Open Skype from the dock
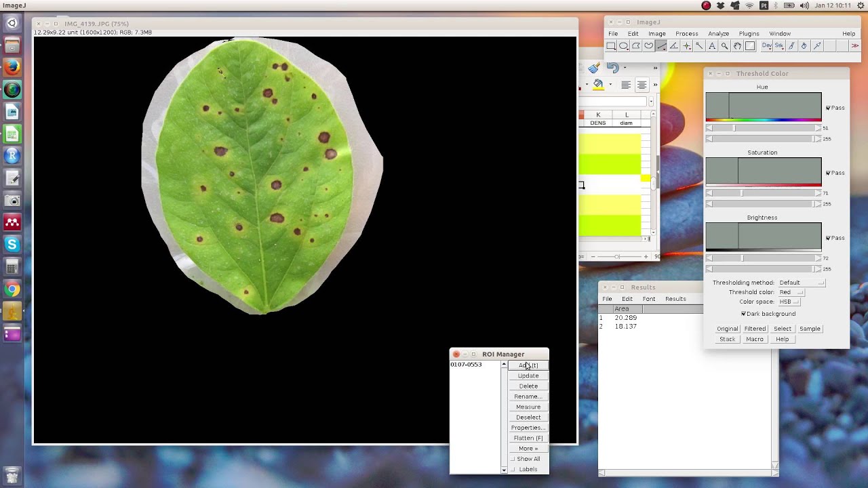 [12, 245]
